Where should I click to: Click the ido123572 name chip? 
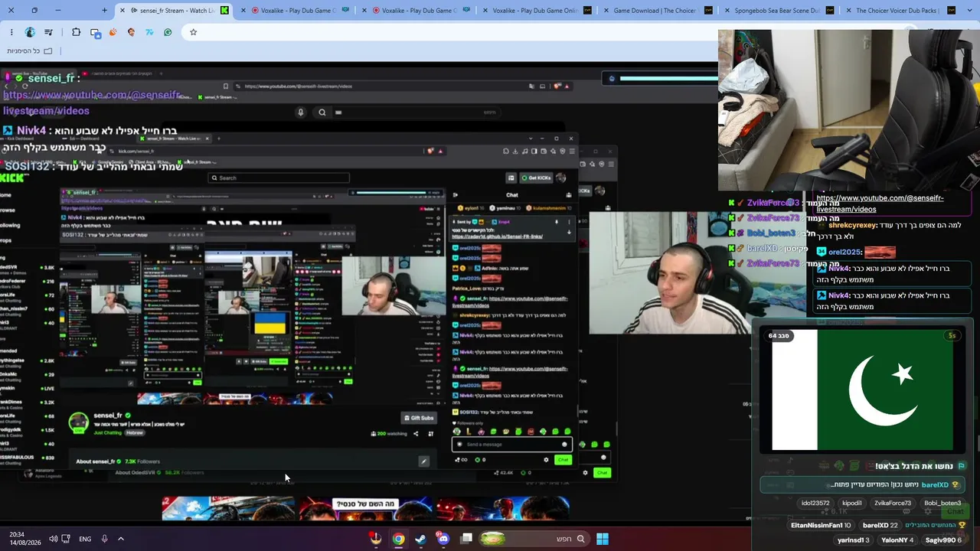(x=815, y=504)
